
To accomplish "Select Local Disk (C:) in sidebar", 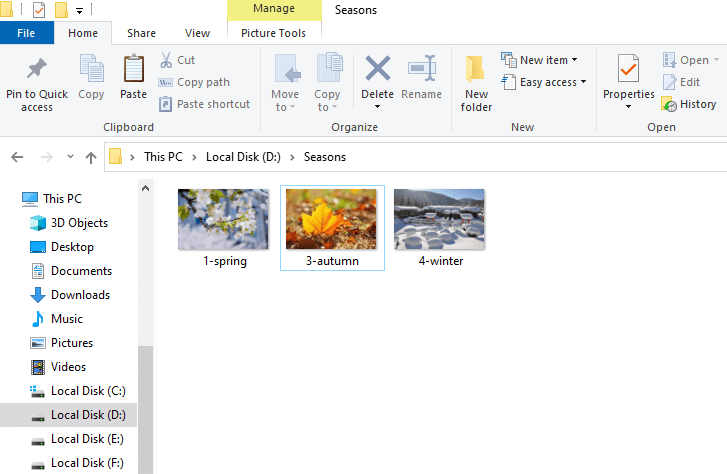I will (77, 391).
